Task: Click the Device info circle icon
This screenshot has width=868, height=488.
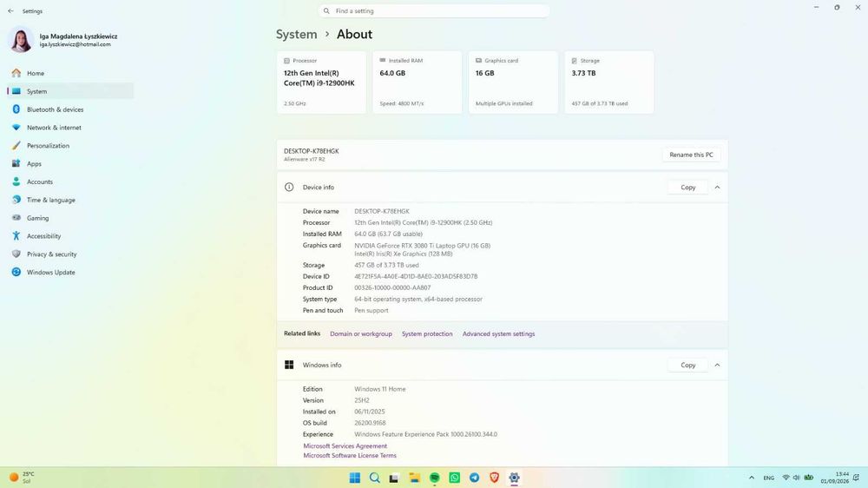Action: 289,188
